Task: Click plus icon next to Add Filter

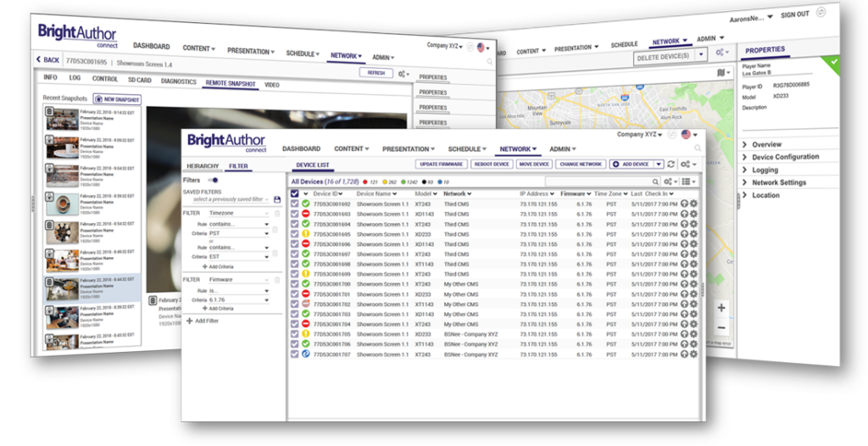Action: (x=189, y=321)
